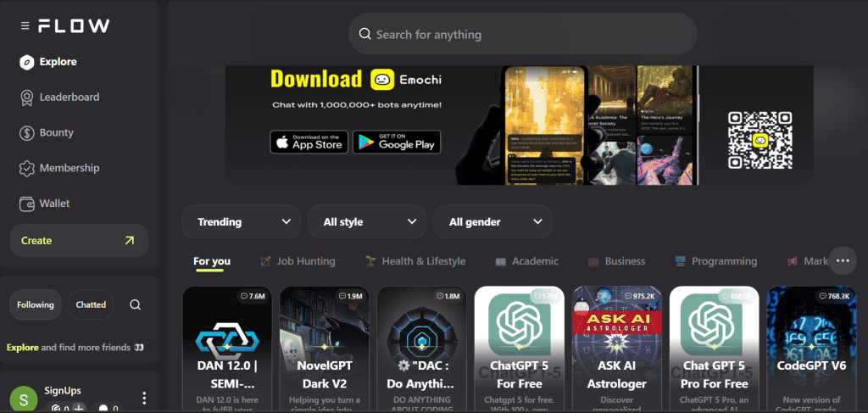Open the All style dropdown
The image size is (868, 413).
[x=367, y=221]
